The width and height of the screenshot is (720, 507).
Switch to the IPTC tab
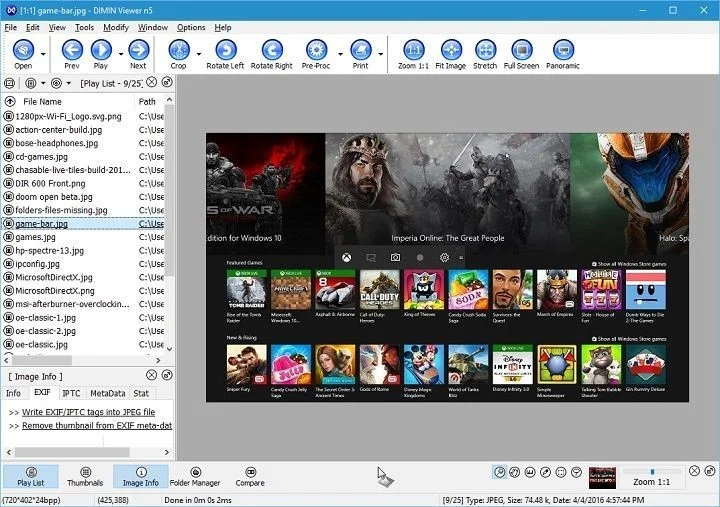click(x=71, y=393)
